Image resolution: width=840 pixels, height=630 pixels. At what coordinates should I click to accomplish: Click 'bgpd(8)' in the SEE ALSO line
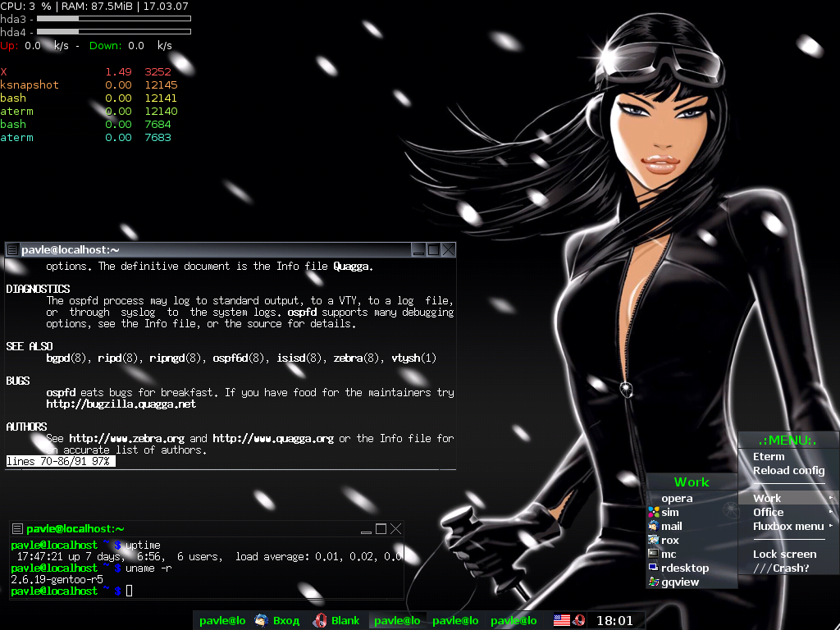click(x=66, y=358)
